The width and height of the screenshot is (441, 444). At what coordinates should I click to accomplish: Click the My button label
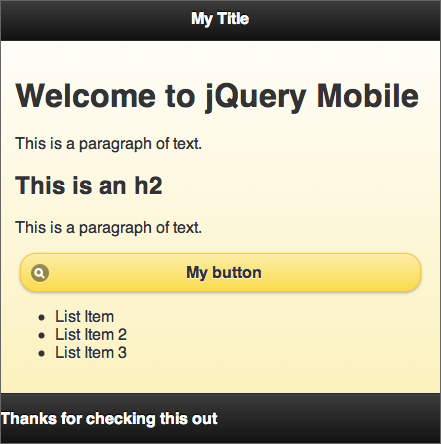pos(224,273)
